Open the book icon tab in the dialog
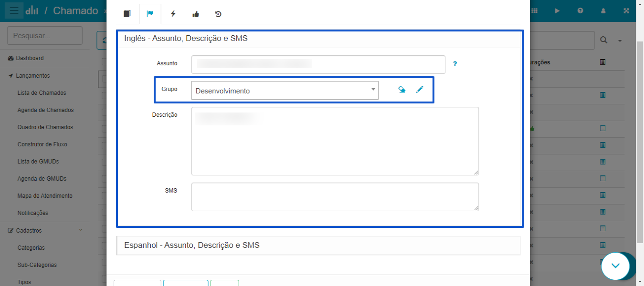The image size is (644, 286). [x=127, y=14]
